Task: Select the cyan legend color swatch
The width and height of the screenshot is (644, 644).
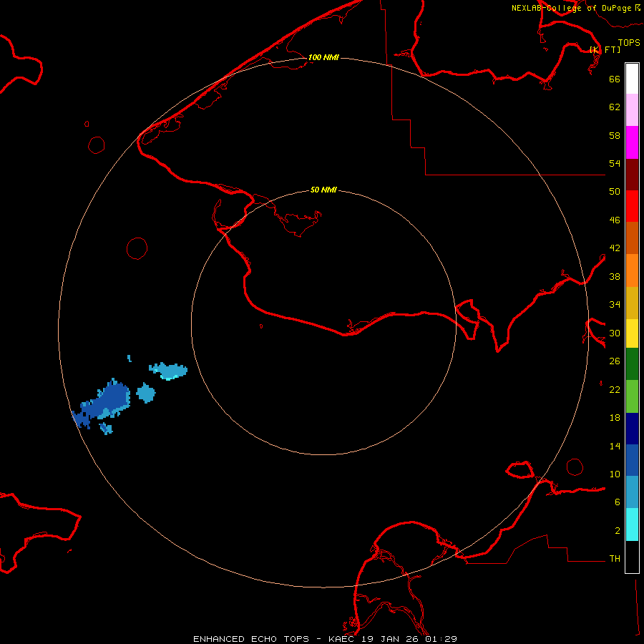Action: coord(632,525)
